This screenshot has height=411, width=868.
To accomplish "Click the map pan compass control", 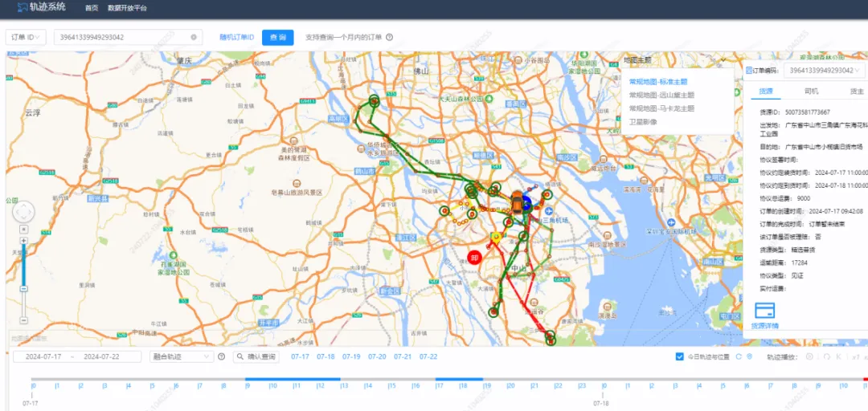I will [24, 212].
